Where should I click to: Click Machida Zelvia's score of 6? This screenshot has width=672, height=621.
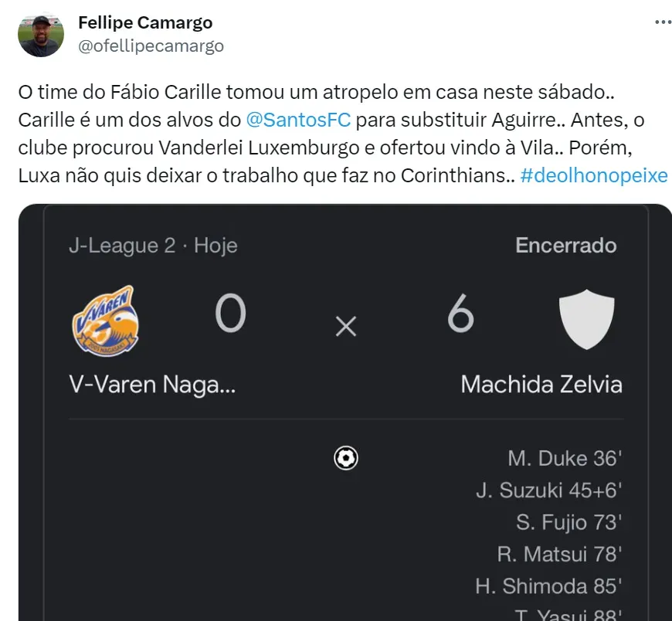click(x=460, y=315)
